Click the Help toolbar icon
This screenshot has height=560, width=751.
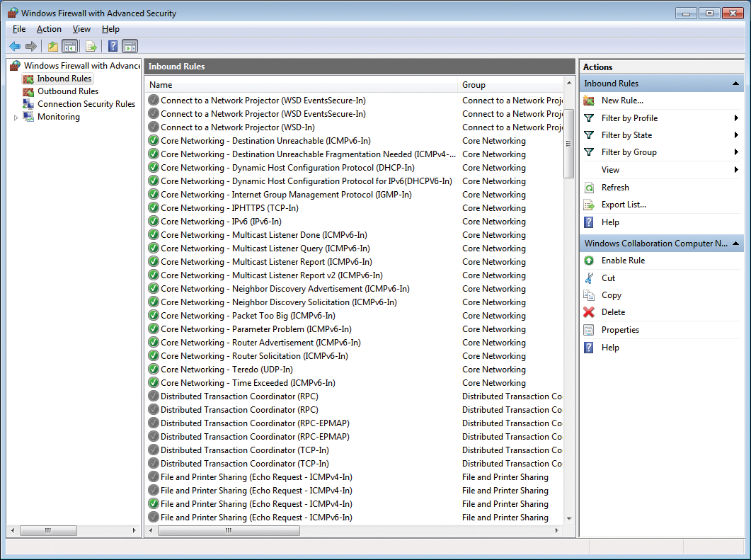click(113, 46)
